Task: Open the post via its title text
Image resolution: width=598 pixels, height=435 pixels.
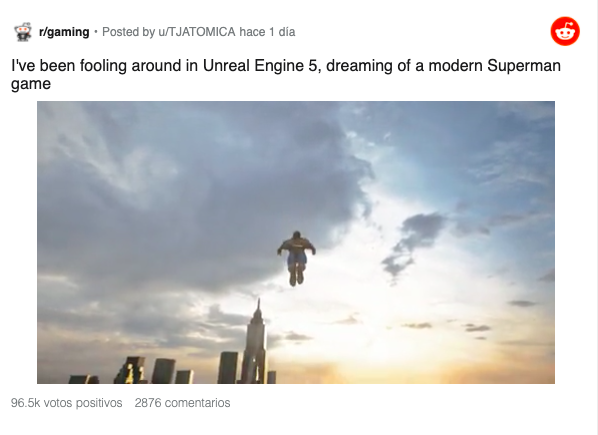Action: click(286, 74)
